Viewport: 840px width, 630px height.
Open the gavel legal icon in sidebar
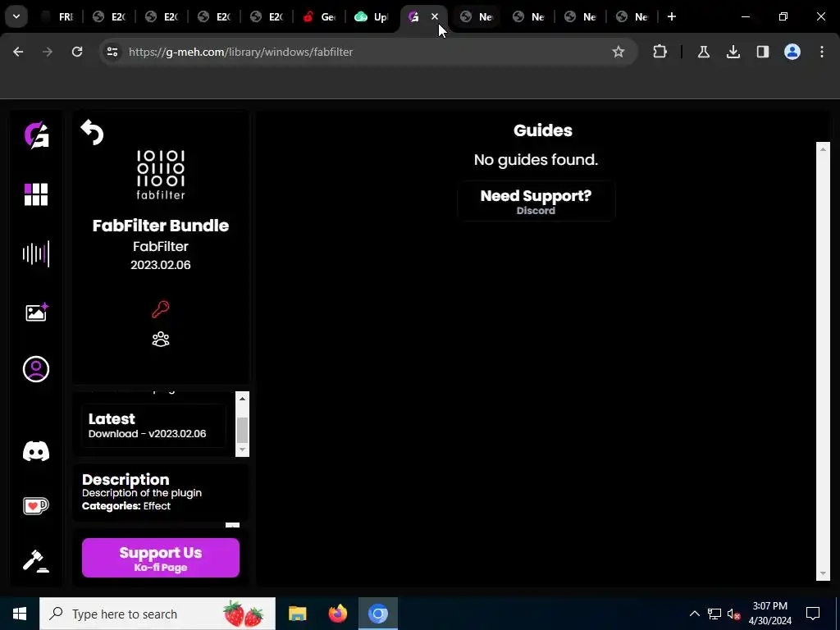pyautogui.click(x=36, y=561)
